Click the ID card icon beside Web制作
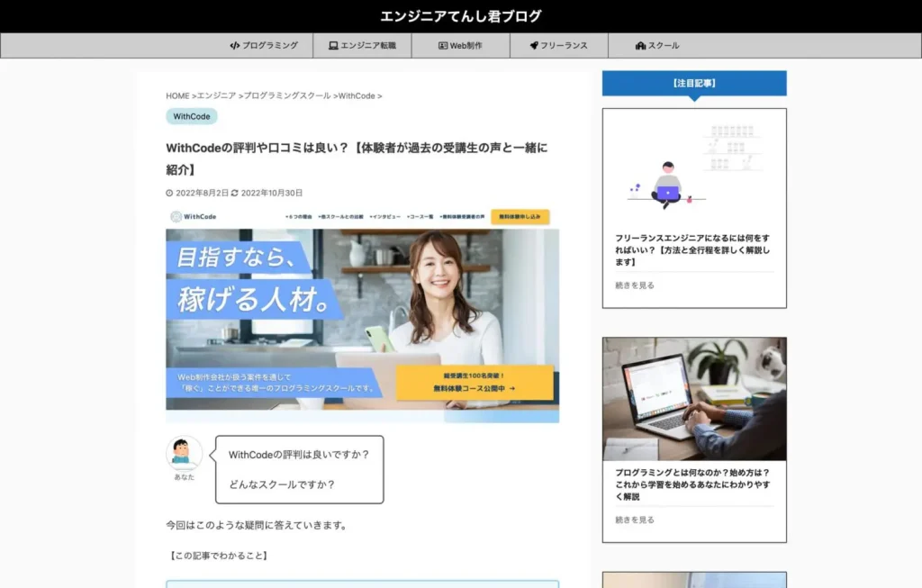The width and height of the screenshot is (922, 588). coord(443,46)
